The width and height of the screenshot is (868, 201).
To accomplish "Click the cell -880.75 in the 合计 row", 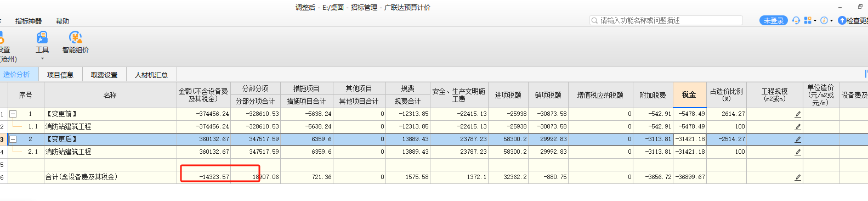I will (x=548, y=177).
